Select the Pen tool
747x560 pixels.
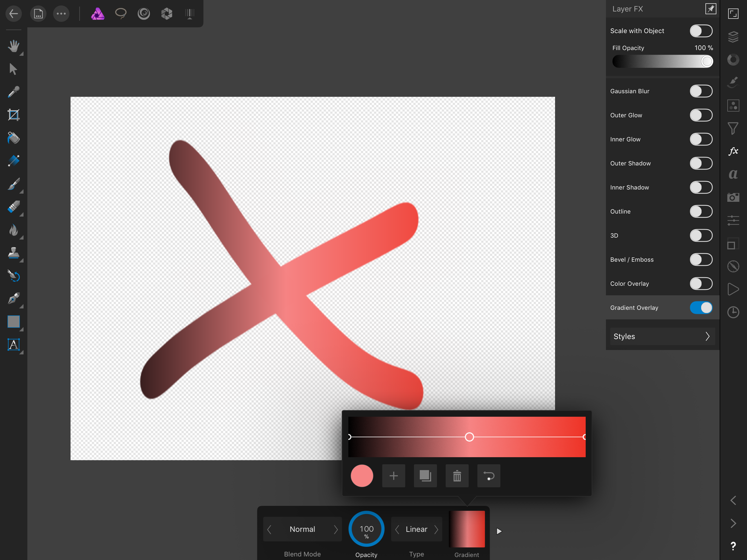pos(13,299)
